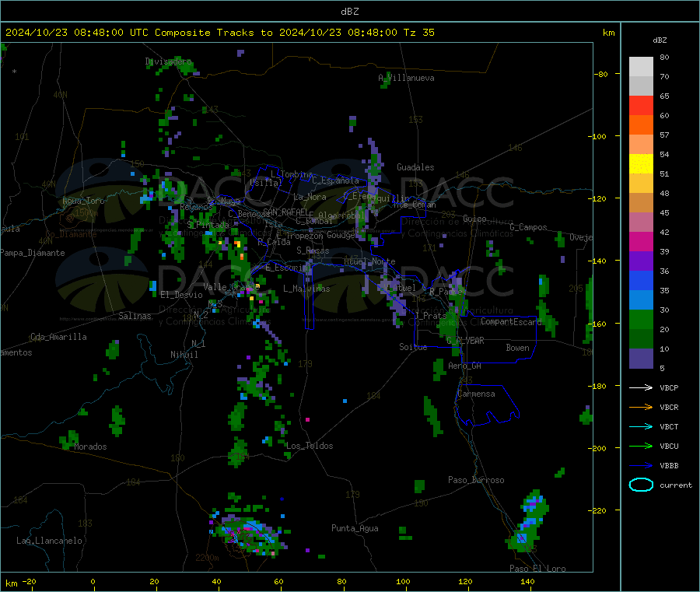Click the Soitue map label

tap(413, 346)
